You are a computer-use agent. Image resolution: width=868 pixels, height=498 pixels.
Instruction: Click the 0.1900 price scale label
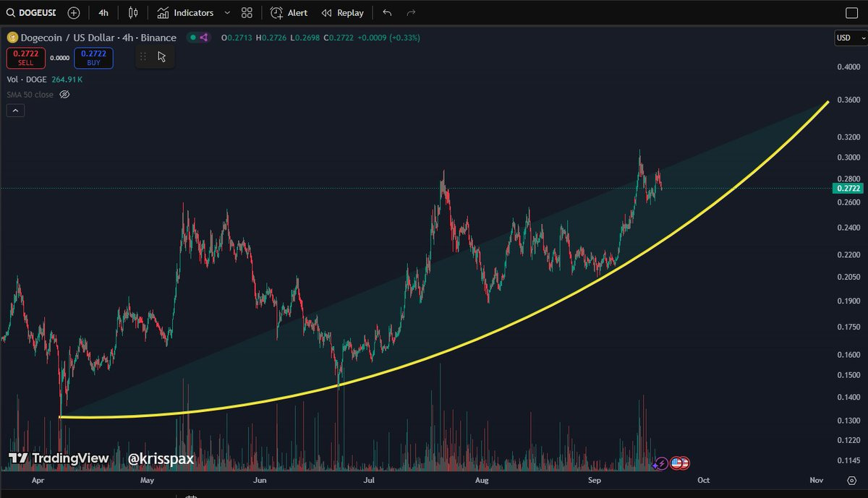(x=847, y=301)
